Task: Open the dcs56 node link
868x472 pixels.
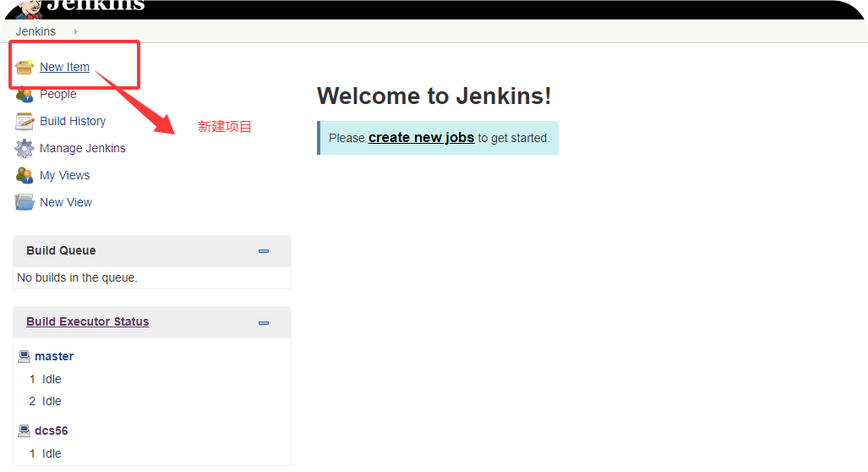Action: (52, 431)
